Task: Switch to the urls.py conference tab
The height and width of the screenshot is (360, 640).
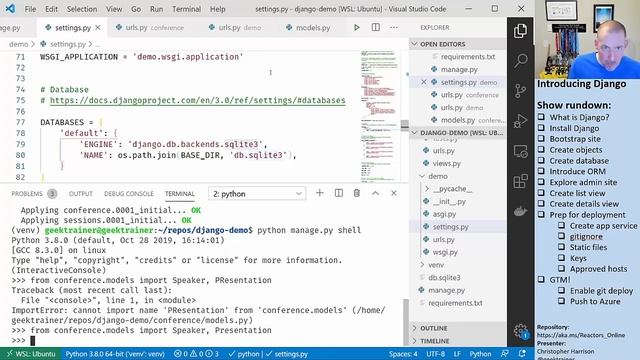Action: [149, 28]
